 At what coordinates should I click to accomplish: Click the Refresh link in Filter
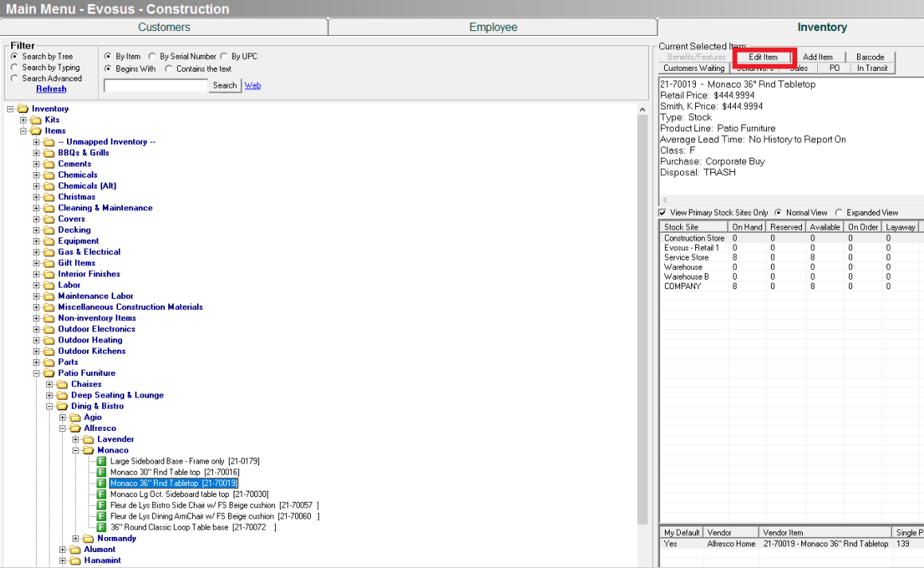51,89
